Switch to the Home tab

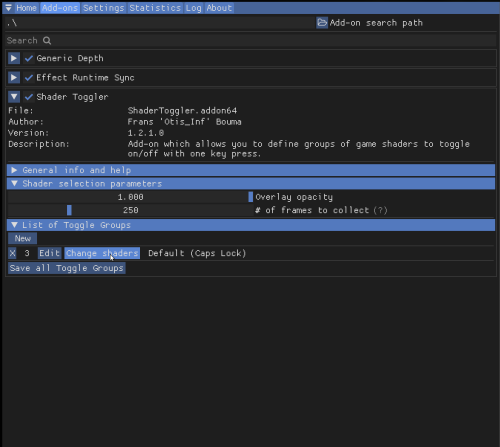pyautogui.click(x=26, y=8)
